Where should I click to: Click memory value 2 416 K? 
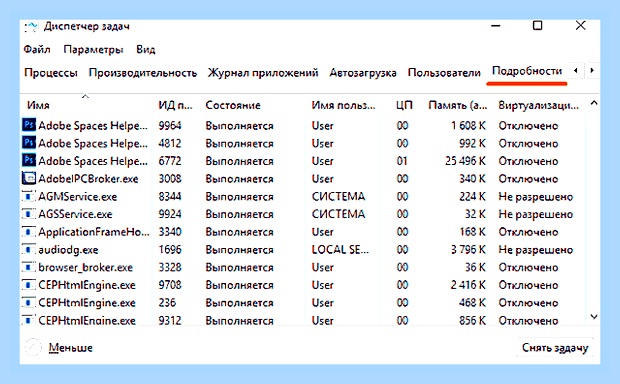point(468,285)
